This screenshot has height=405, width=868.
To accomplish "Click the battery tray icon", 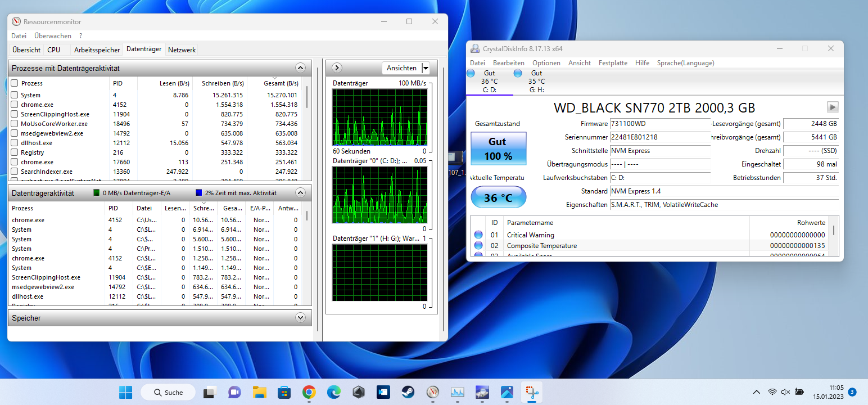I will pos(799,392).
